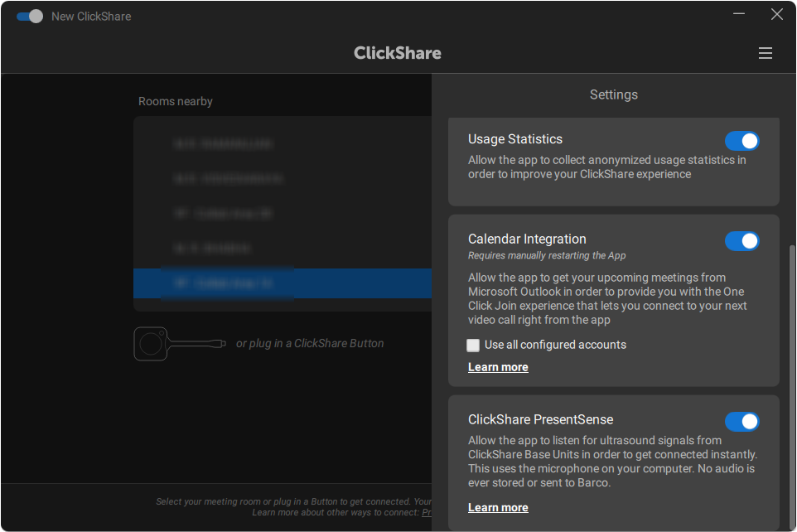Minimize the ClickShare window
This screenshot has height=532, width=797.
click(x=738, y=15)
